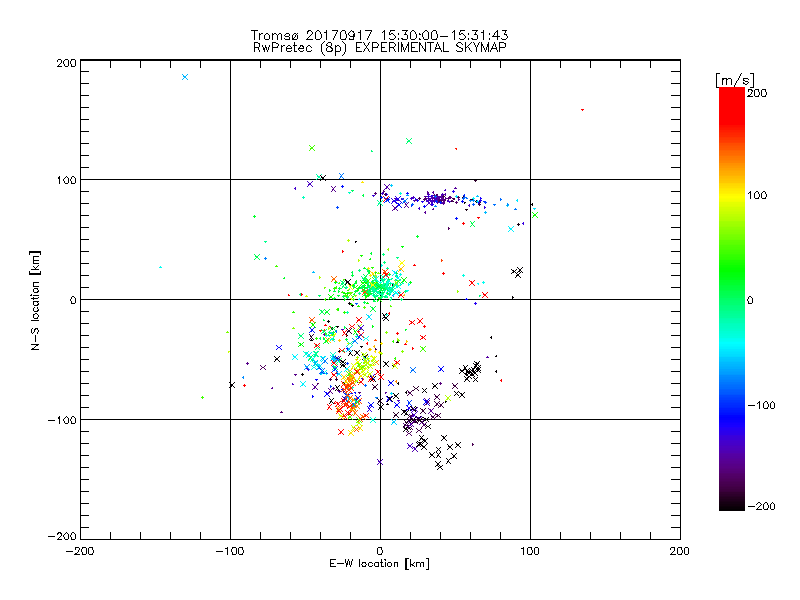
Task: Click x-axis tick label '100'
Action: click(530, 552)
